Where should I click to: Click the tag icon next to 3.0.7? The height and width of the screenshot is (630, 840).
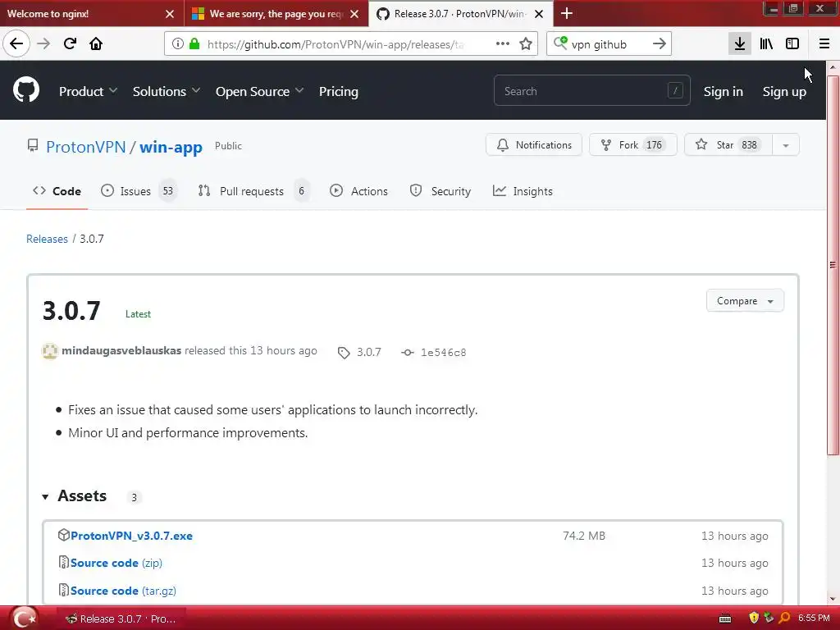click(344, 353)
